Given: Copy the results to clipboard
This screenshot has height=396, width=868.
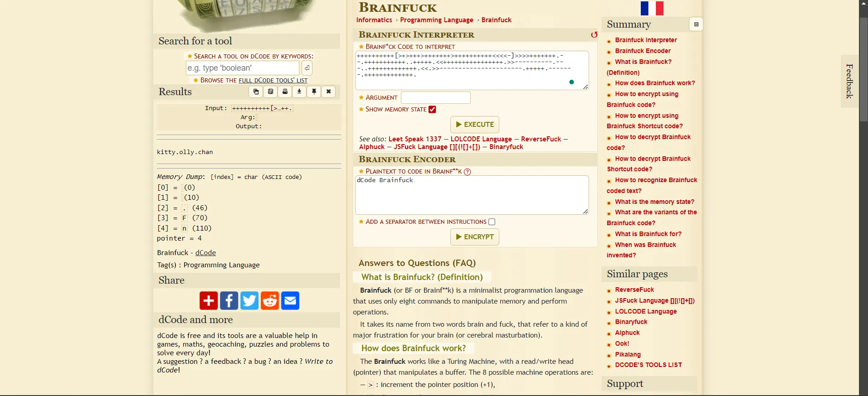Looking at the screenshot, I should pyautogui.click(x=256, y=92).
